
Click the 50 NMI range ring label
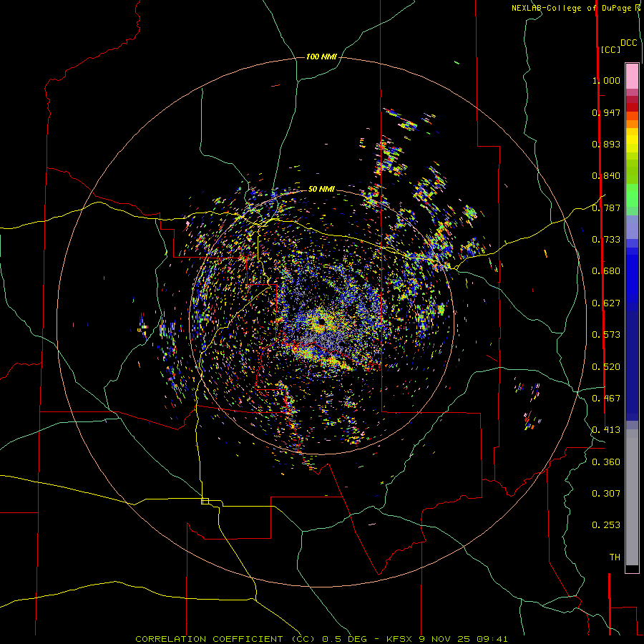pyautogui.click(x=321, y=189)
